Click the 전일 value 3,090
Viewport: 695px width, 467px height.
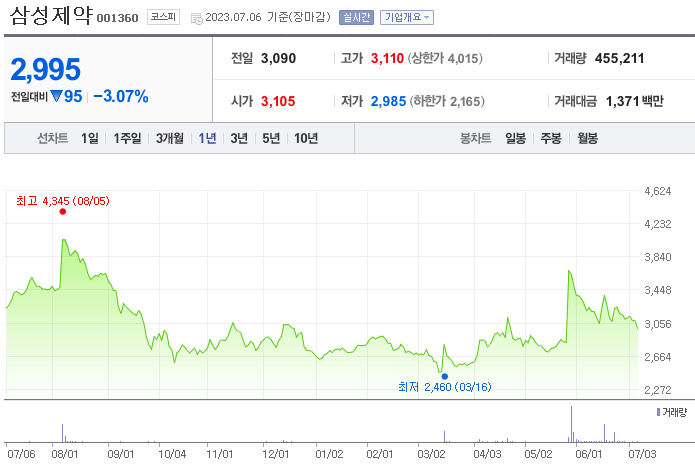click(x=278, y=58)
